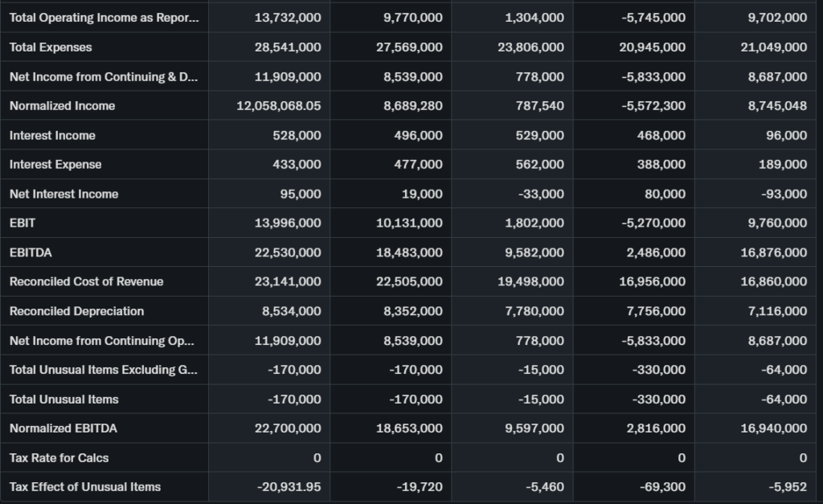The height and width of the screenshot is (504, 823).
Task: Select the -5,270,000 EBIT cell
Action: (x=653, y=223)
